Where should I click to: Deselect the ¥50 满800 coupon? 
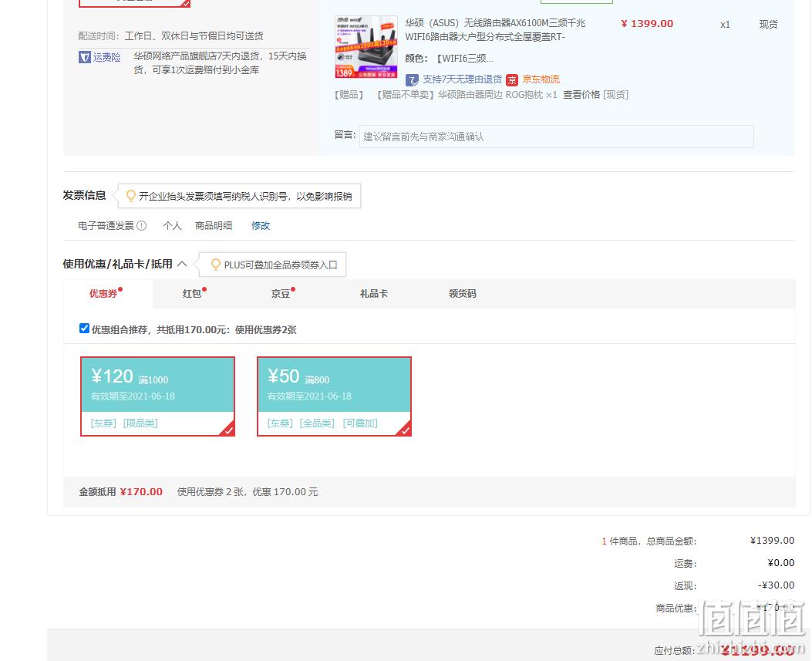[x=334, y=396]
